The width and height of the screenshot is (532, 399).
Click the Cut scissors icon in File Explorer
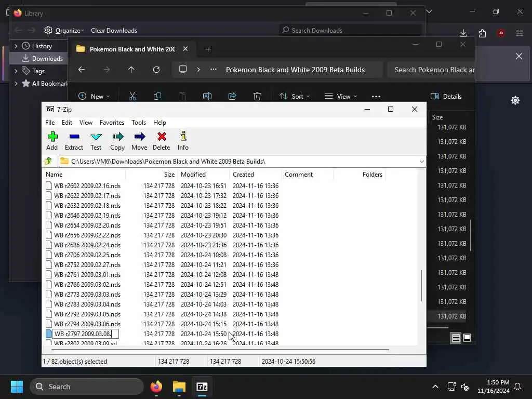click(x=132, y=96)
